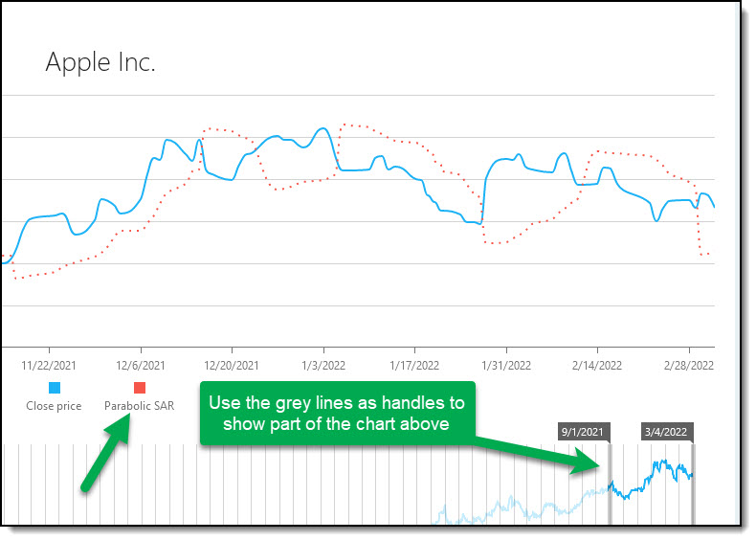The image size is (756, 541).
Task: Click the 12/20/2021 axis date label
Action: (x=232, y=366)
